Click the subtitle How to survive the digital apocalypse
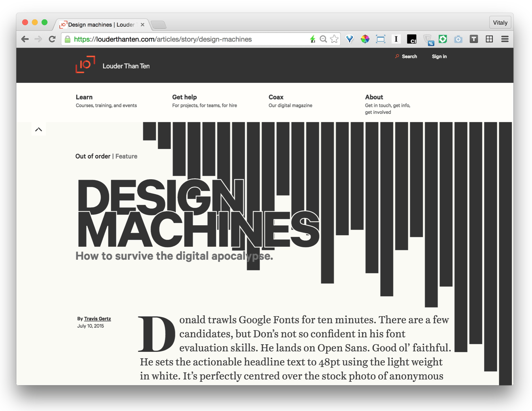Screen dimensions: 532x411 click(x=174, y=256)
